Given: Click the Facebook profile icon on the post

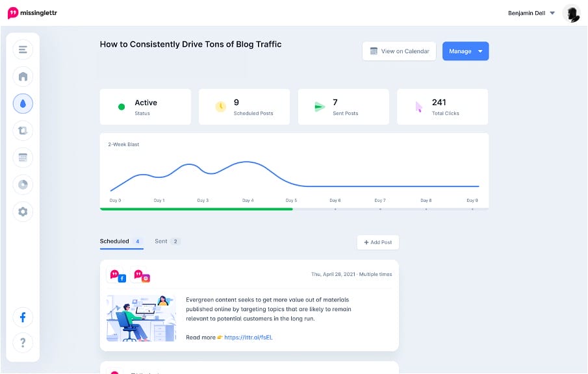Looking at the screenshot, I should [x=118, y=276].
